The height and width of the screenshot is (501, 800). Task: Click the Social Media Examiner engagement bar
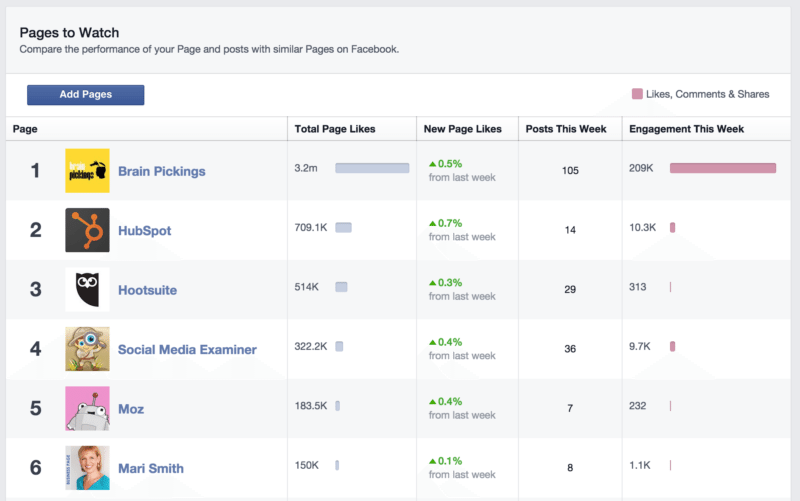pos(672,346)
